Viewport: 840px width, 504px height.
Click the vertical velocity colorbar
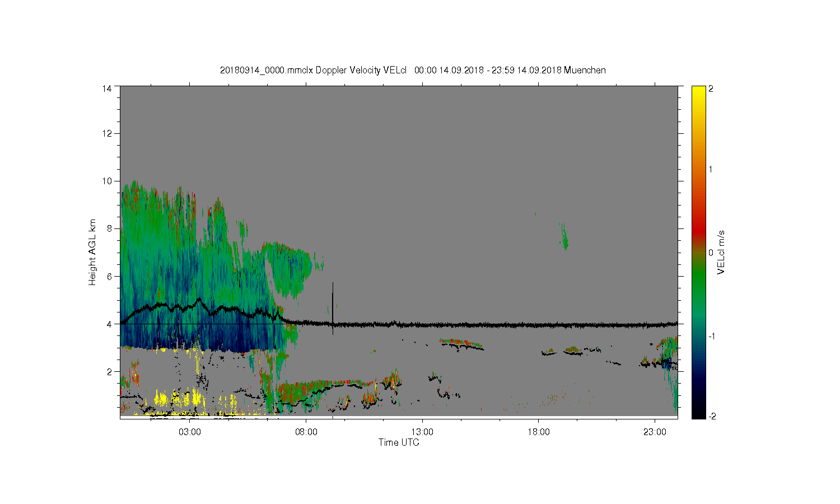tap(698, 252)
